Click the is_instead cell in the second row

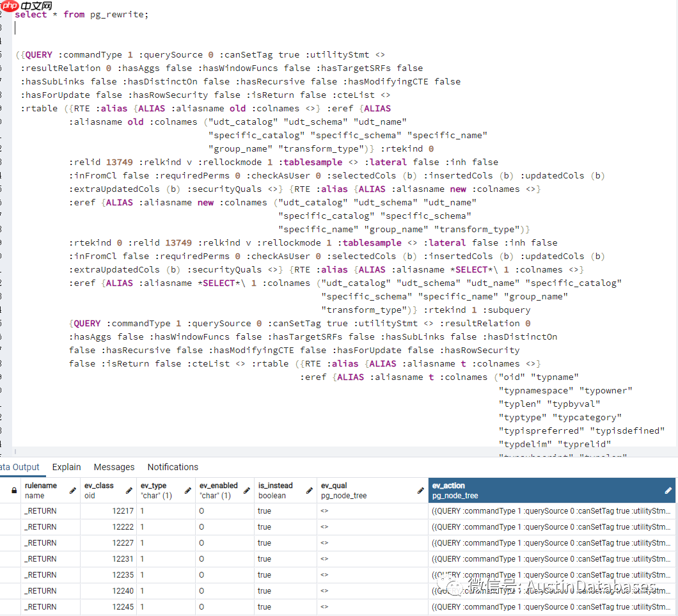pyautogui.click(x=285, y=527)
